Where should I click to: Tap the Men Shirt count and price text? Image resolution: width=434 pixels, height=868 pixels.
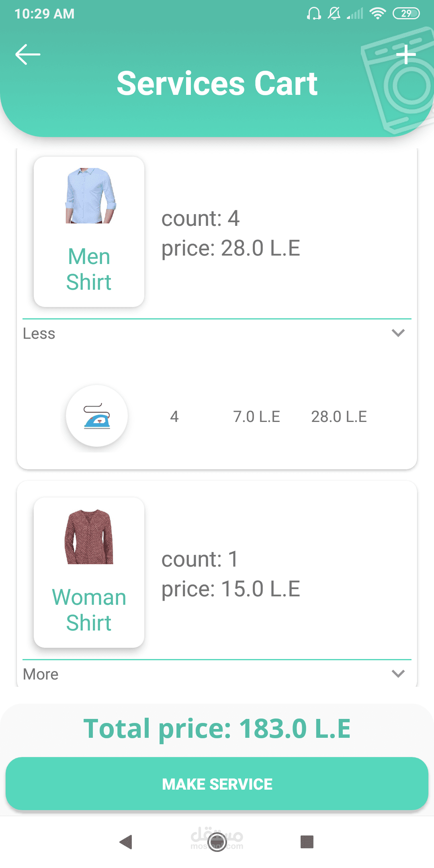point(231,233)
